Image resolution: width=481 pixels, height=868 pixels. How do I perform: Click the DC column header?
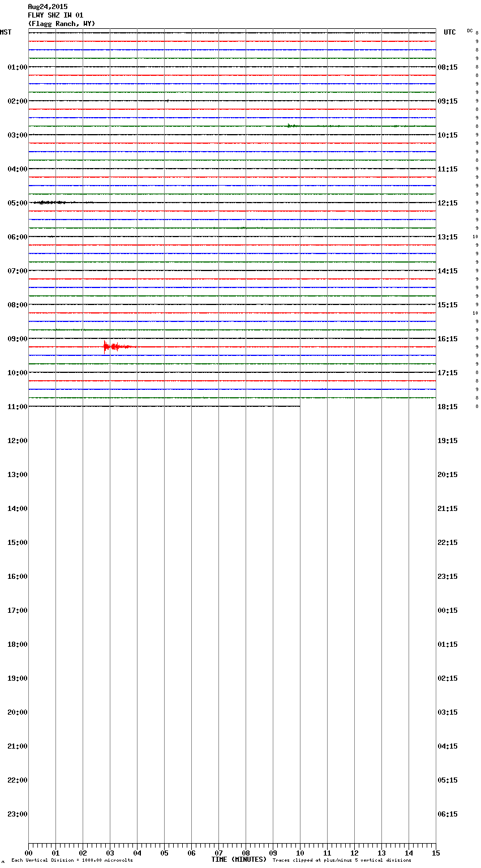(470, 31)
